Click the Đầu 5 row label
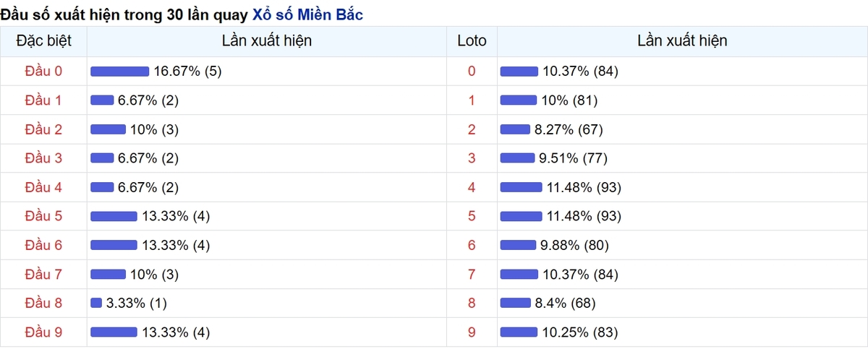 click(x=43, y=216)
